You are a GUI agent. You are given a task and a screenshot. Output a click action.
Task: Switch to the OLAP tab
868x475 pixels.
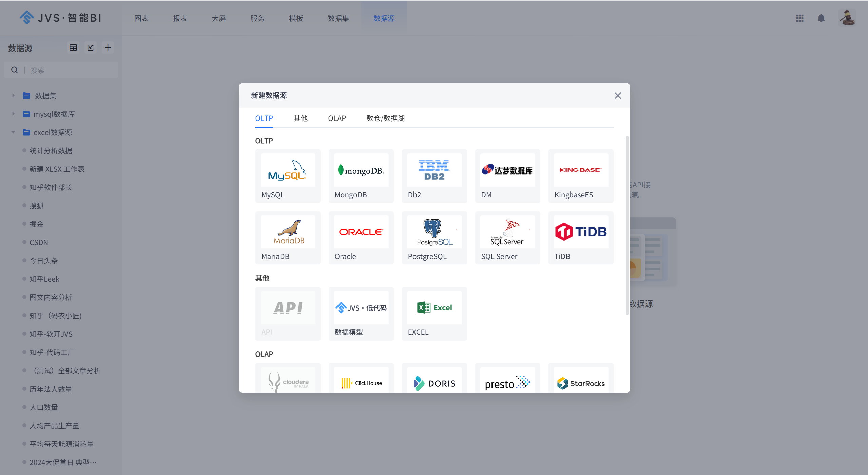pos(337,118)
